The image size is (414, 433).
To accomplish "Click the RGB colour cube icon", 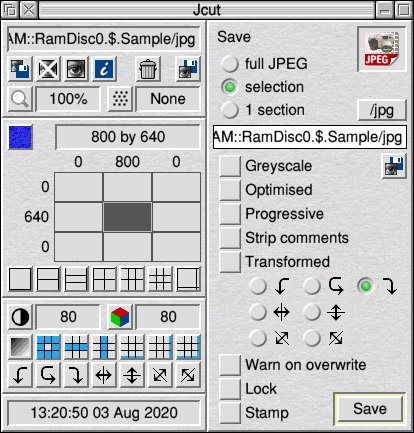I will [x=120, y=316].
